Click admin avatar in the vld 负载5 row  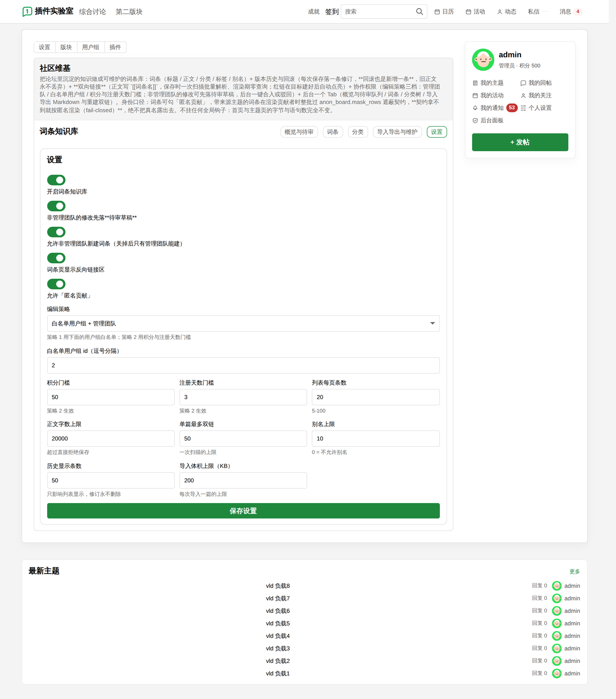coord(557,623)
